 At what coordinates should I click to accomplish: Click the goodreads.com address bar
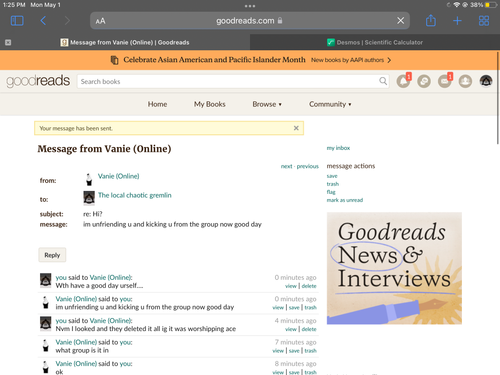(249, 21)
